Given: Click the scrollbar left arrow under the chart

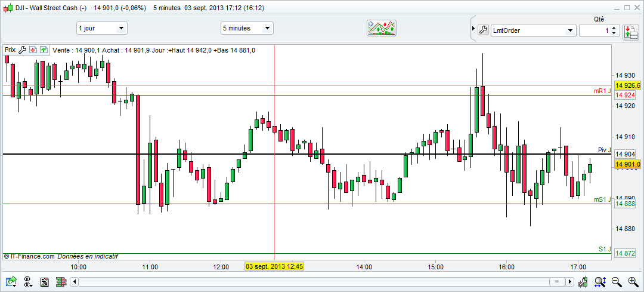Looking at the screenshot, I should pyautogui.click(x=74, y=282).
